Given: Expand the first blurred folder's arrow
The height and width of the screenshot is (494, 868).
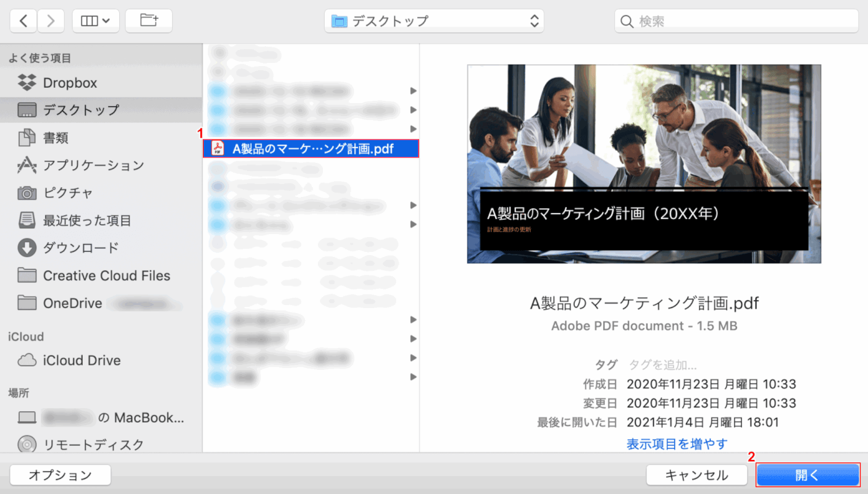Looking at the screenshot, I should (413, 91).
